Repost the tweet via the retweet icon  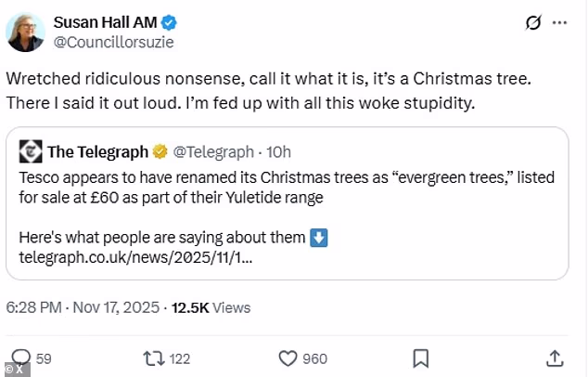tap(154, 357)
